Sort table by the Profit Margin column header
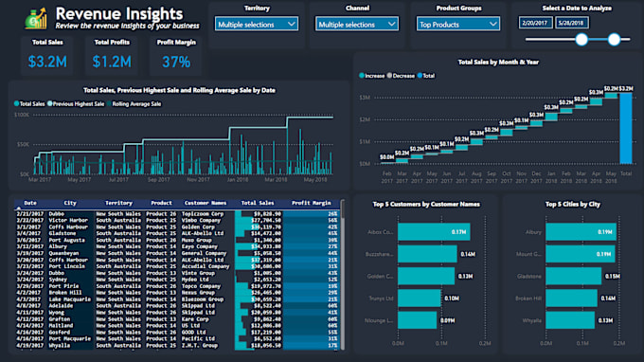This screenshot has width=644, height=362. pyautogui.click(x=311, y=203)
